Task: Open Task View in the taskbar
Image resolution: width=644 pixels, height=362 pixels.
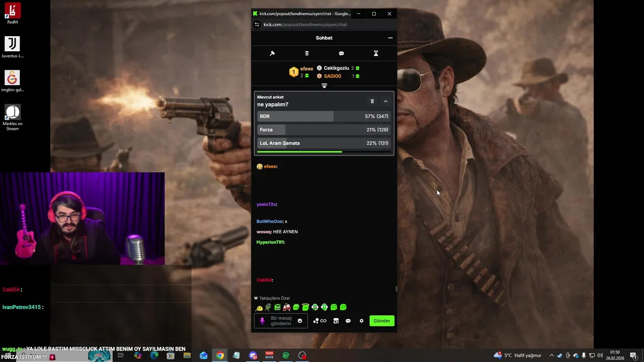Action: click(x=121, y=355)
